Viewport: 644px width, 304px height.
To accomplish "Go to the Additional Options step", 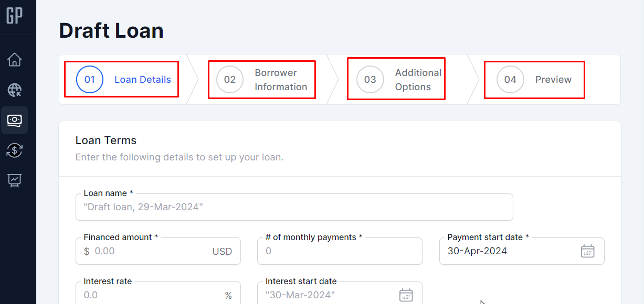I will pos(396,80).
